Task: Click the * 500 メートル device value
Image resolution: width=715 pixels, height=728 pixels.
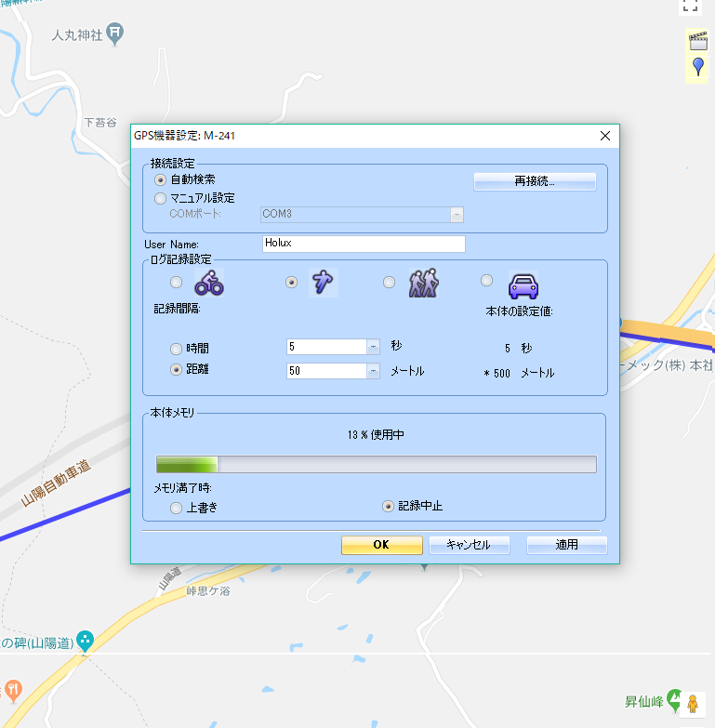Action: tap(519, 373)
